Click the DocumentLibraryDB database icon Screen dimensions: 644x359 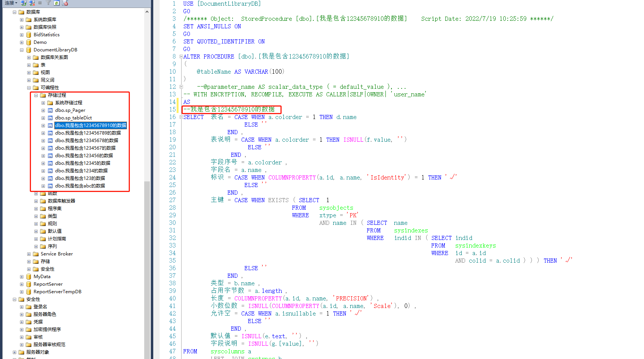(x=29, y=50)
